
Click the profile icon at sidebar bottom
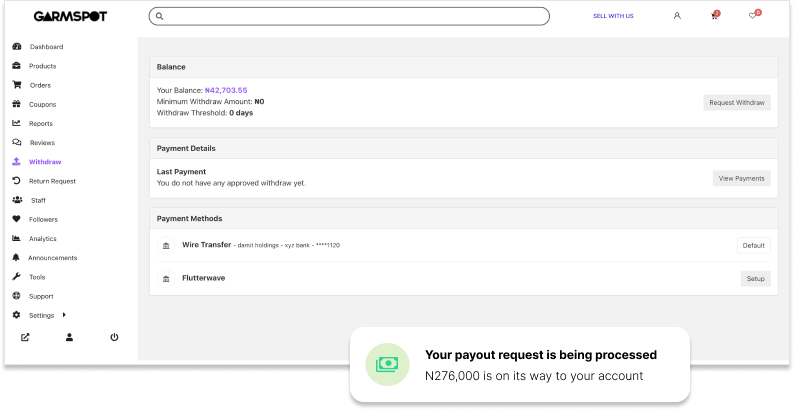tap(70, 337)
